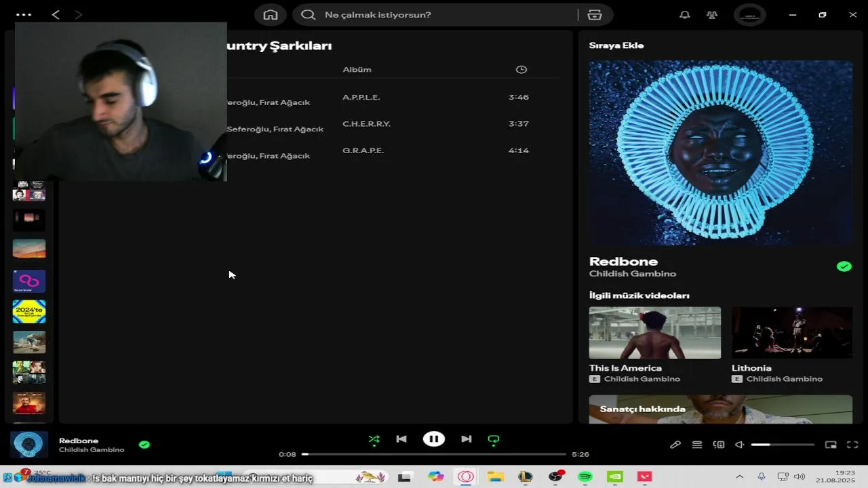Screen dimensions: 868x488
Task: Open the Redbone title in the now-playing bar
Action: point(79,441)
